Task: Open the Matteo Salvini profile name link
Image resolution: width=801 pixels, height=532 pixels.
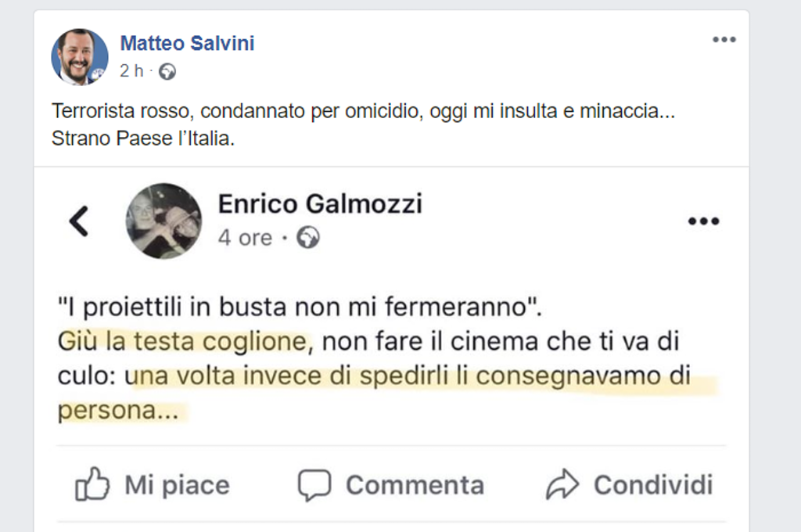Action: pos(187,44)
